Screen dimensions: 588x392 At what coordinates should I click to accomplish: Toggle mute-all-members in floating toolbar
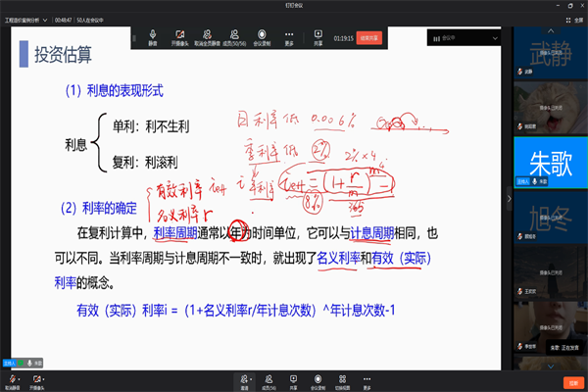(x=207, y=38)
